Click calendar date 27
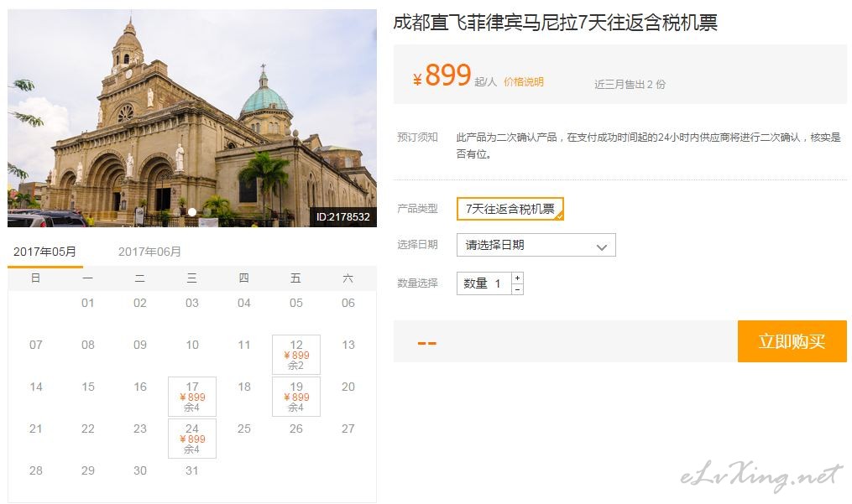 coord(348,429)
